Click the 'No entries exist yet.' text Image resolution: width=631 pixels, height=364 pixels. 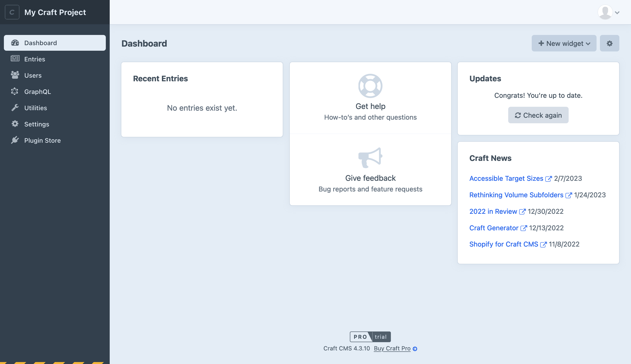(x=202, y=108)
